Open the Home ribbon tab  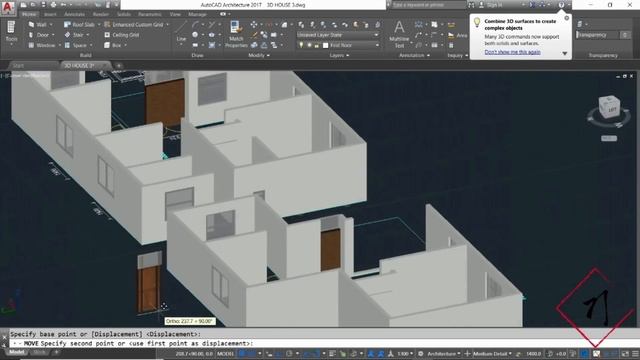click(x=29, y=14)
